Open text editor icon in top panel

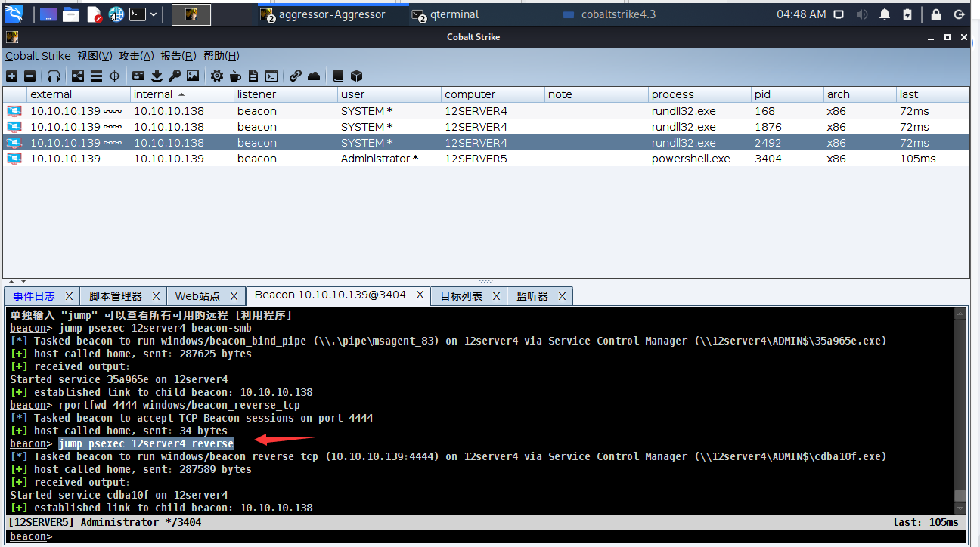pos(94,14)
